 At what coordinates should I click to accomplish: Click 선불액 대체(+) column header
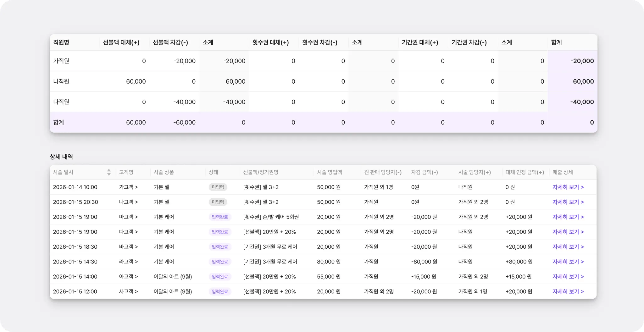(121, 42)
